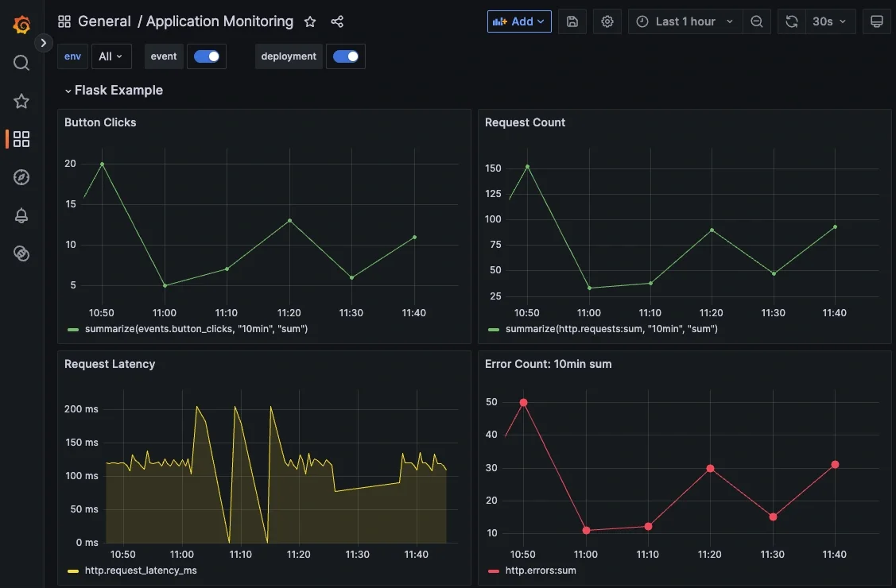
Task: Toggle the deployment annotation switch
Action: (346, 56)
